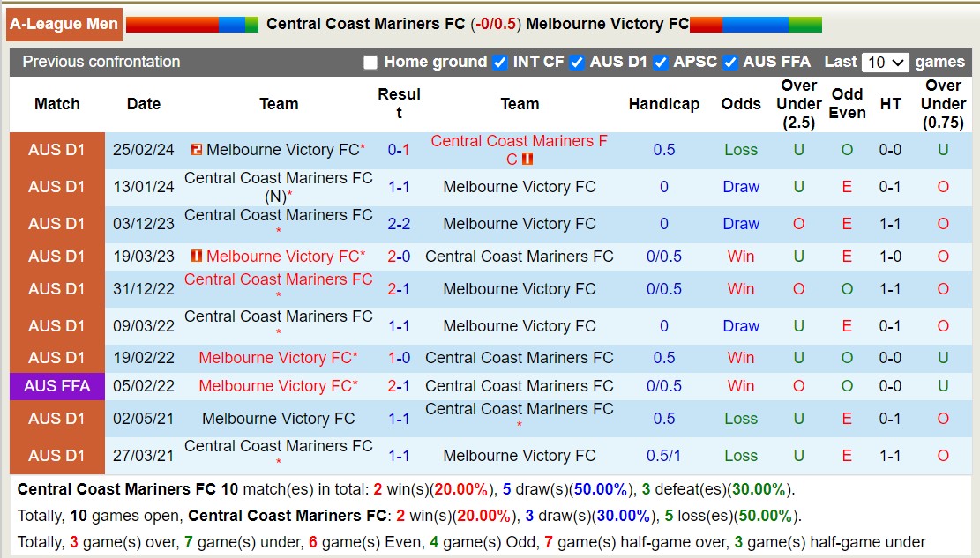Click the Win odds entry for 19/03/23
This screenshot has height=558, width=980.
click(740, 257)
